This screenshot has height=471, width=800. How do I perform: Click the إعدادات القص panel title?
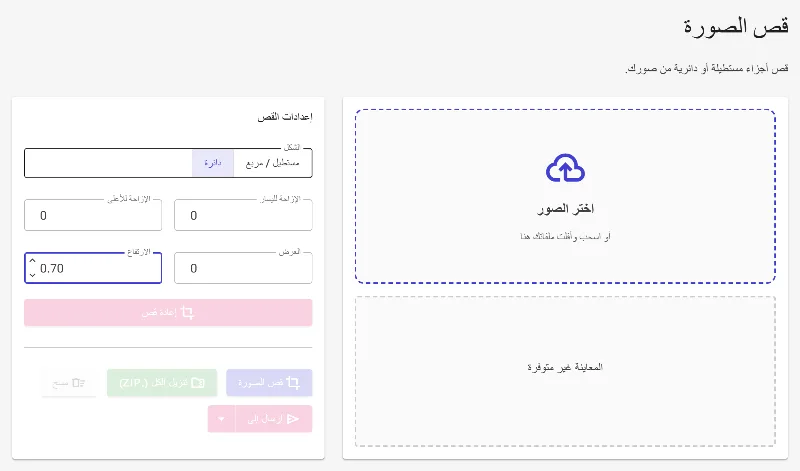285,117
